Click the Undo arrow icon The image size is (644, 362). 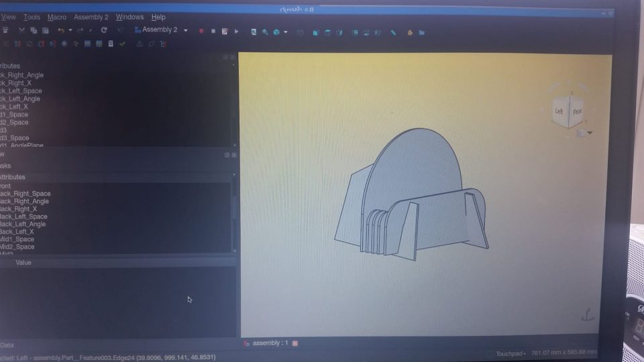tap(61, 30)
